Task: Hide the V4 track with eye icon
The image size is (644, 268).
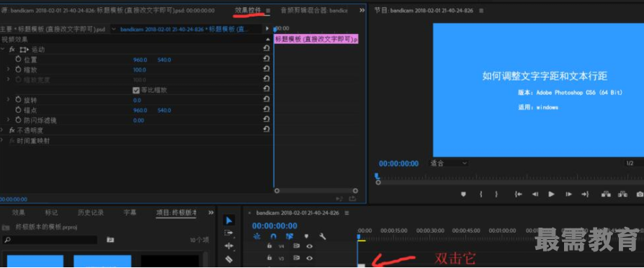Action: click(x=309, y=246)
